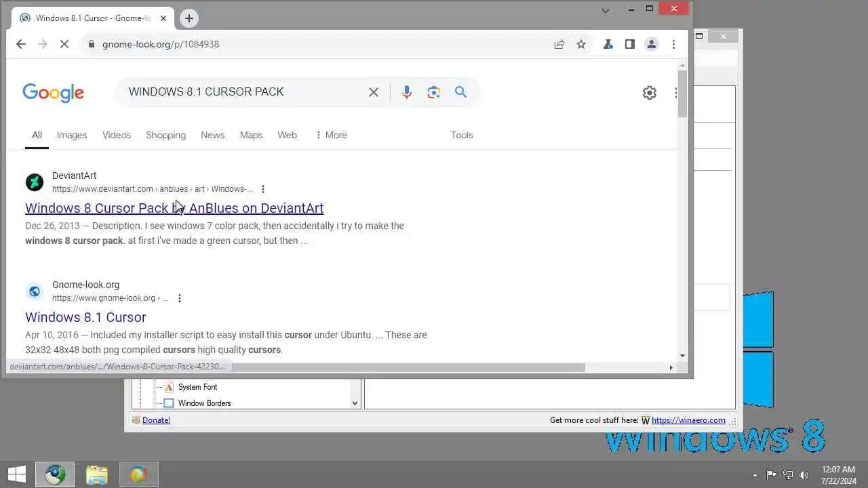Expand the More search filters menu
868x488 pixels.
pos(331,135)
